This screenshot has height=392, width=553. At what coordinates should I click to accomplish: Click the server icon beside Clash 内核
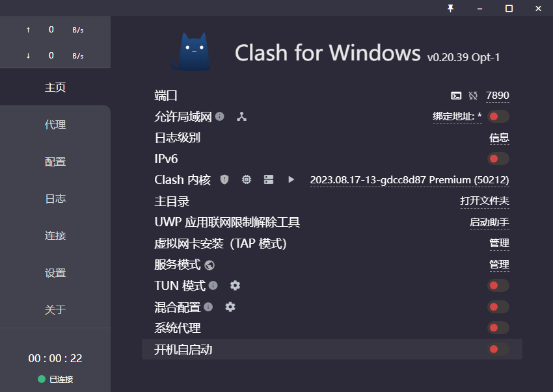(x=269, y=180)
